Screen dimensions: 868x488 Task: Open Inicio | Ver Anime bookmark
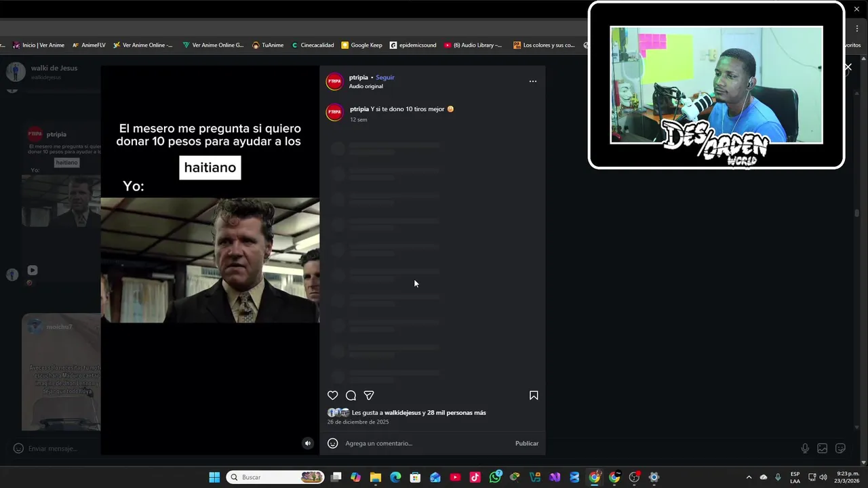38,45
